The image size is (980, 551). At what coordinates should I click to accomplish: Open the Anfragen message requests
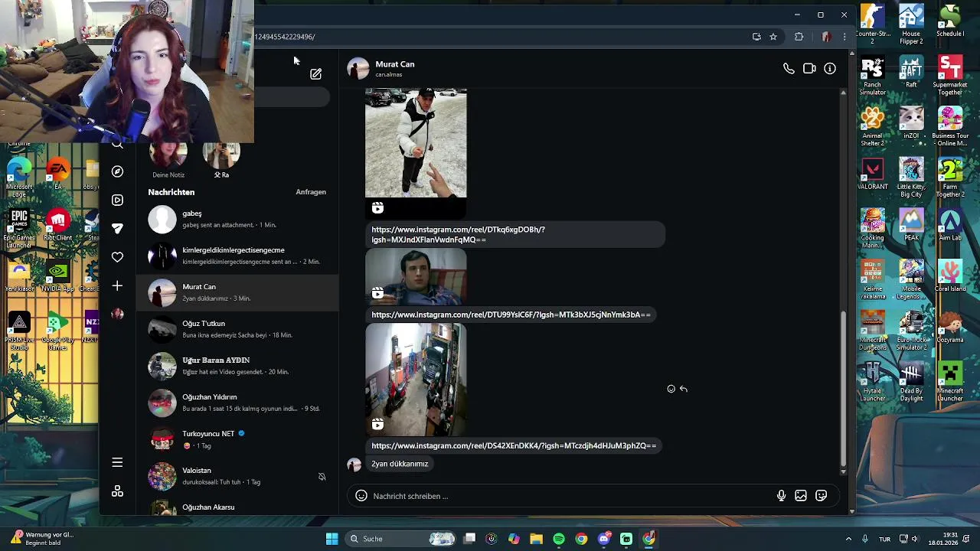pyautogui.click(x=311, y=192)
